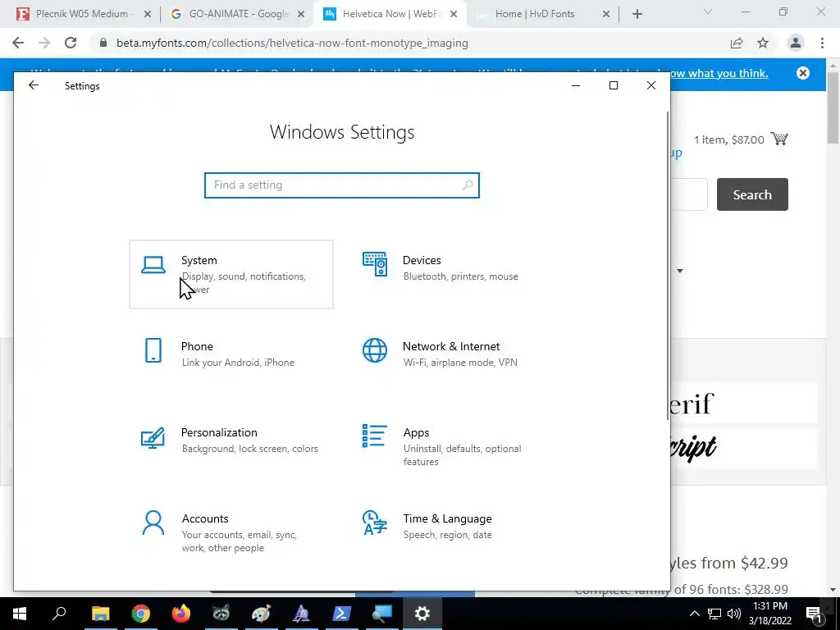The height and width of the screenshot is (630, 840).
Task: Open Phone settings icon
Action: pos(153,350)
